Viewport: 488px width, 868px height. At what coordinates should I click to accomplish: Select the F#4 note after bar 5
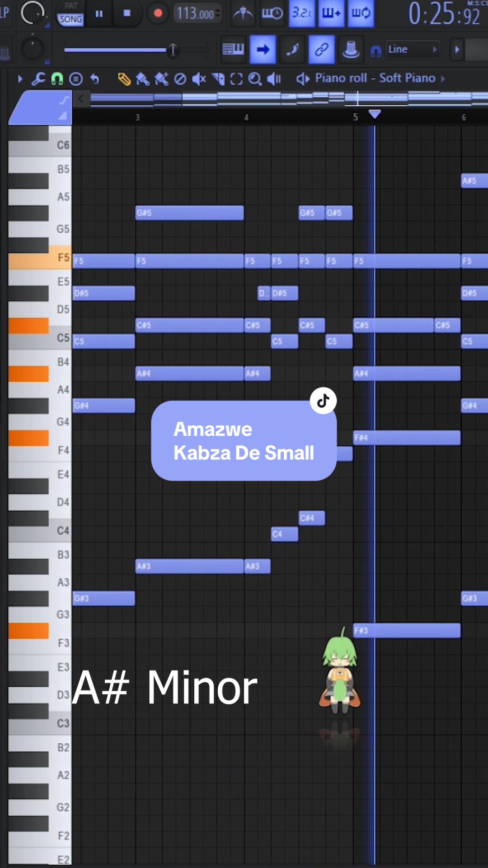pos(407,438)
